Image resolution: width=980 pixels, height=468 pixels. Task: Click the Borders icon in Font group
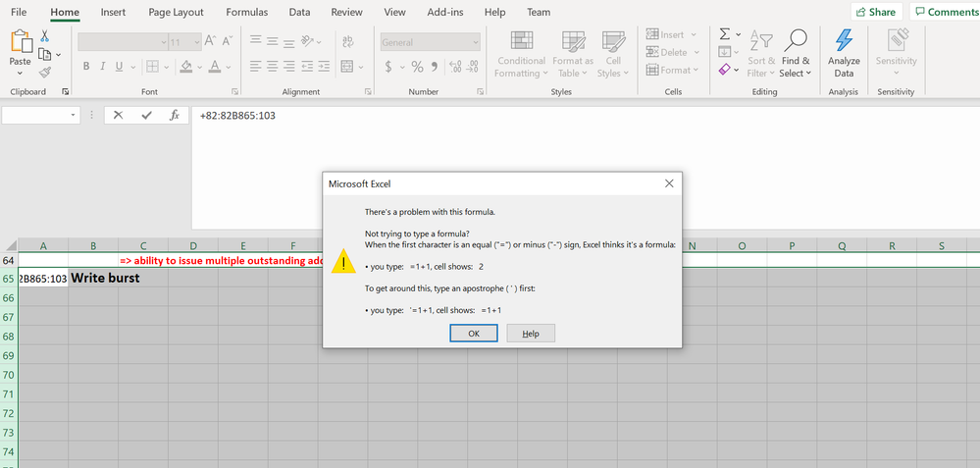coord(152,67)
